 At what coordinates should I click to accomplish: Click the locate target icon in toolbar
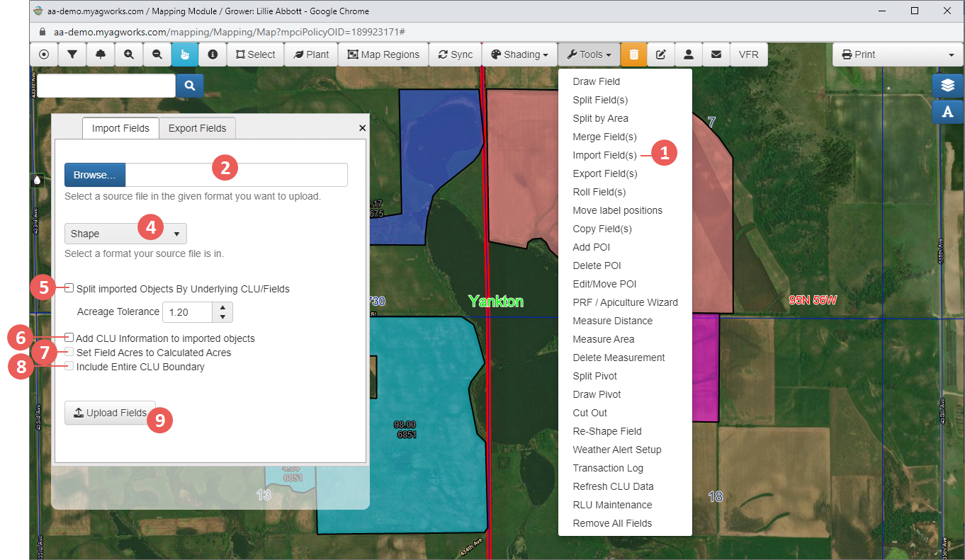point(44,55)
